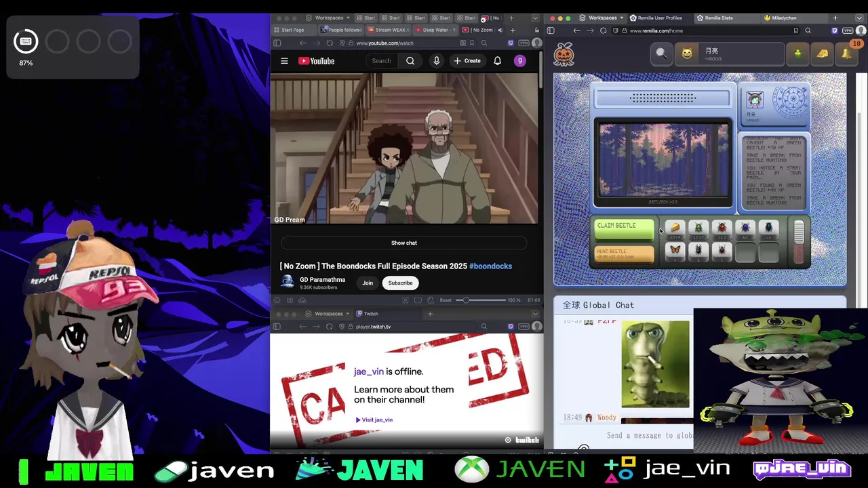Click the YouTube logo home link
The height and width of the screenshot is (488, 868).
(x=317, y=61)
